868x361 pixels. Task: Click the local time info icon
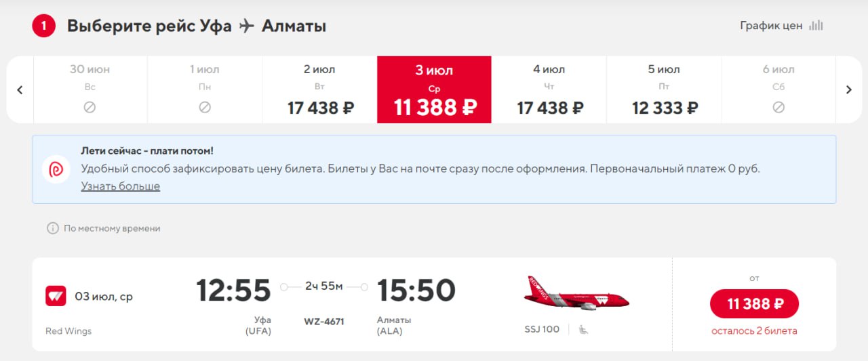(52, 228)
